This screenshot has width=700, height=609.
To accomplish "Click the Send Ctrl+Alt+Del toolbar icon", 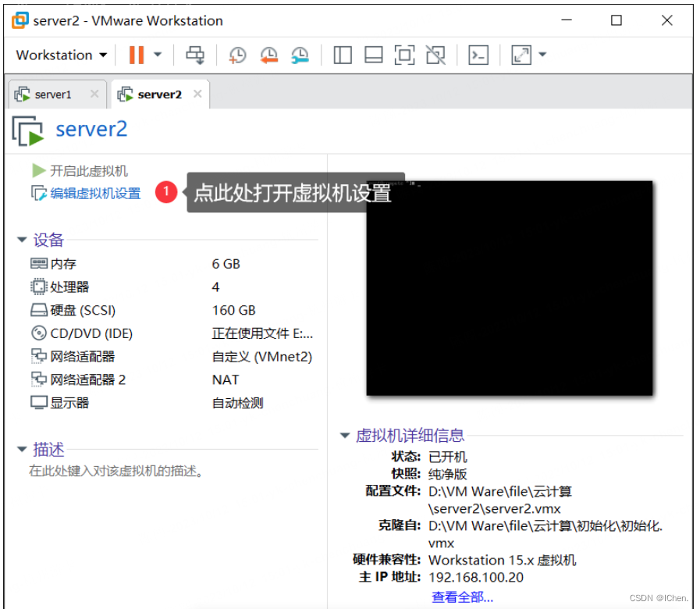I will [195, 55].
